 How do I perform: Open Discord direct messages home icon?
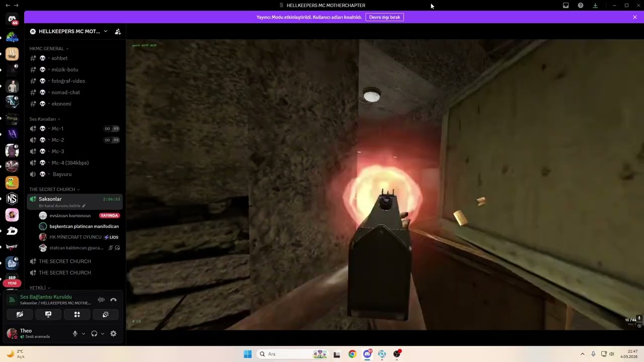[x=12, y=19]
